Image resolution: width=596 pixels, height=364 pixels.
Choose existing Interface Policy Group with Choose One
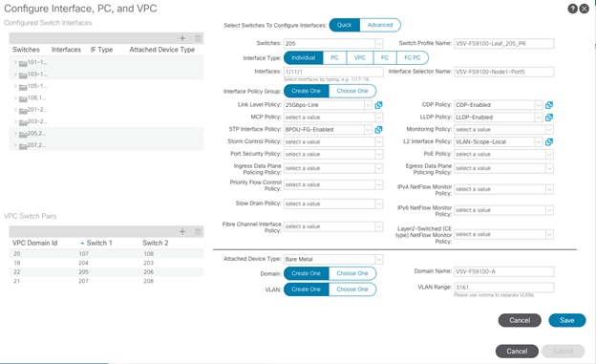pyautogui.click(x=352, y=91)
